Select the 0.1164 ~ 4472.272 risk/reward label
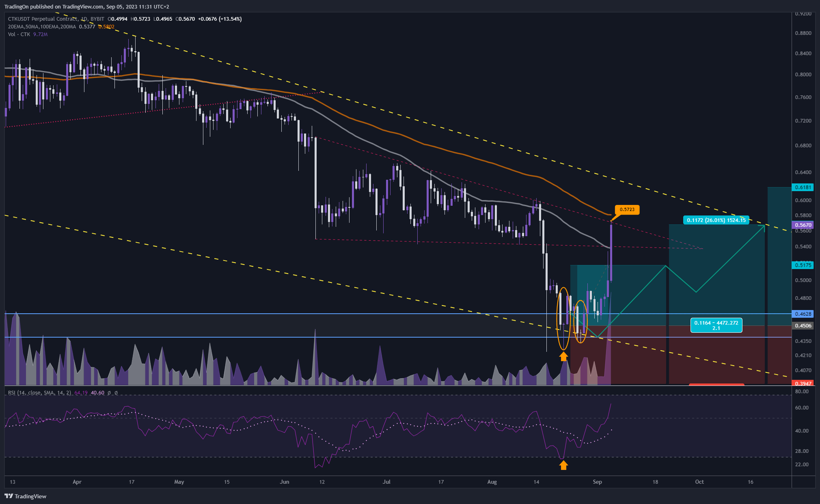 pyautogui.click(x=716, y=325)
